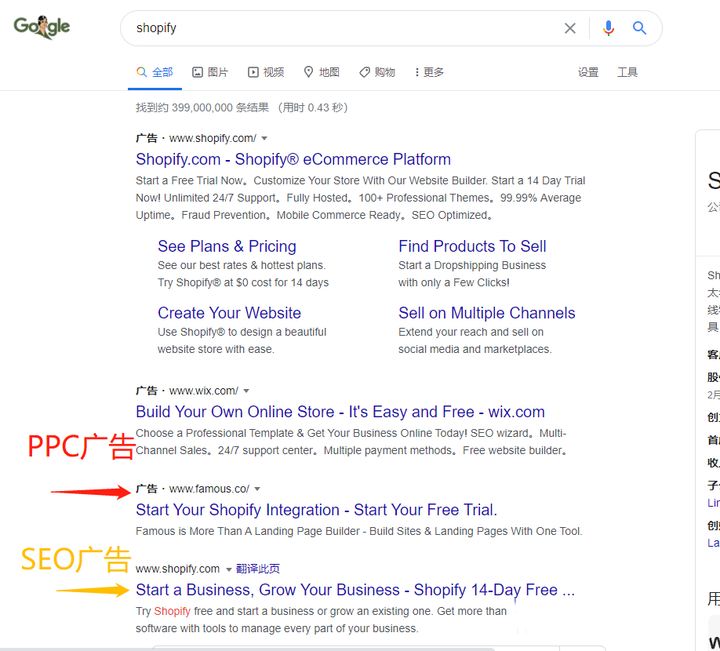
Task: Switch to the 视频 tab
Action: (266, 72)
